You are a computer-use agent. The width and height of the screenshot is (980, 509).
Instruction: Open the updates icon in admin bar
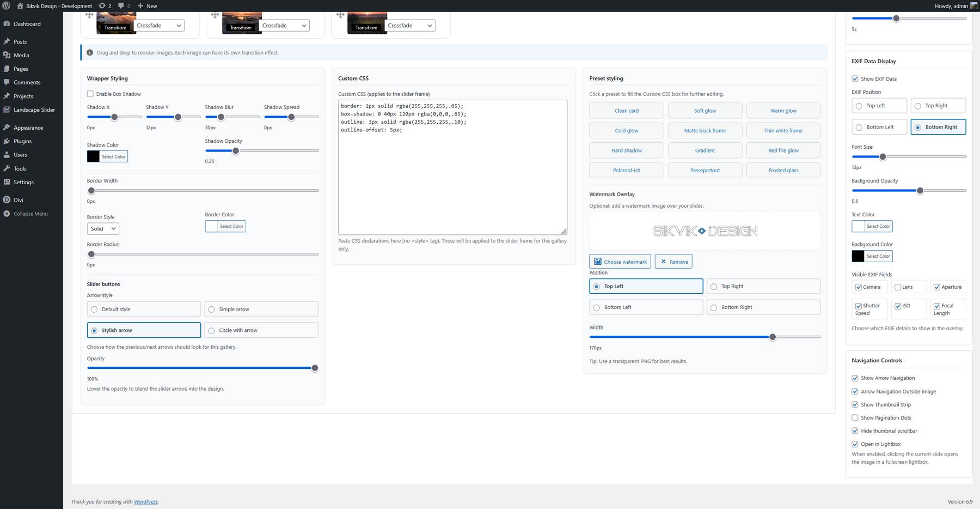pyautogui.click(x=102, y=6)
